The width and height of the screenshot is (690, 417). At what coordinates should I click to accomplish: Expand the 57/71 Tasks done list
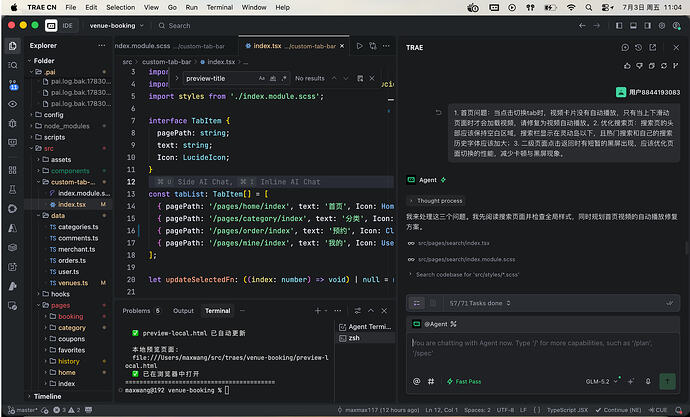480,303
